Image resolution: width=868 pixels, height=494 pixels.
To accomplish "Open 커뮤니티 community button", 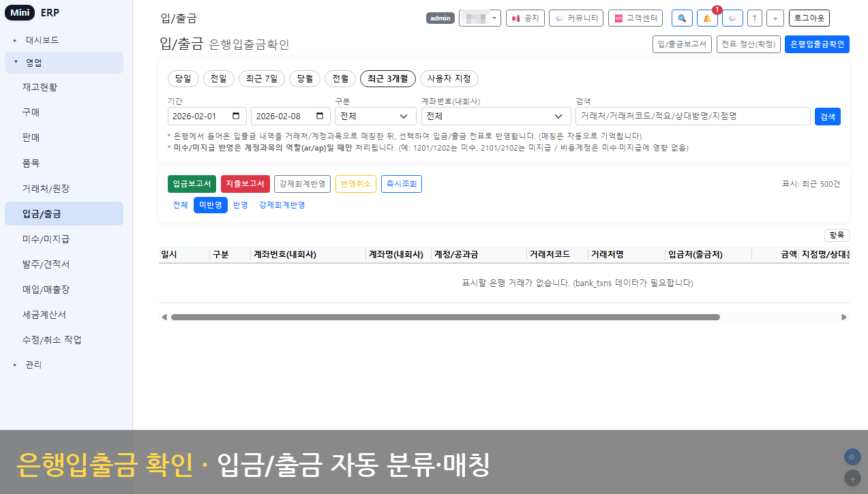I will click(576, 18).
